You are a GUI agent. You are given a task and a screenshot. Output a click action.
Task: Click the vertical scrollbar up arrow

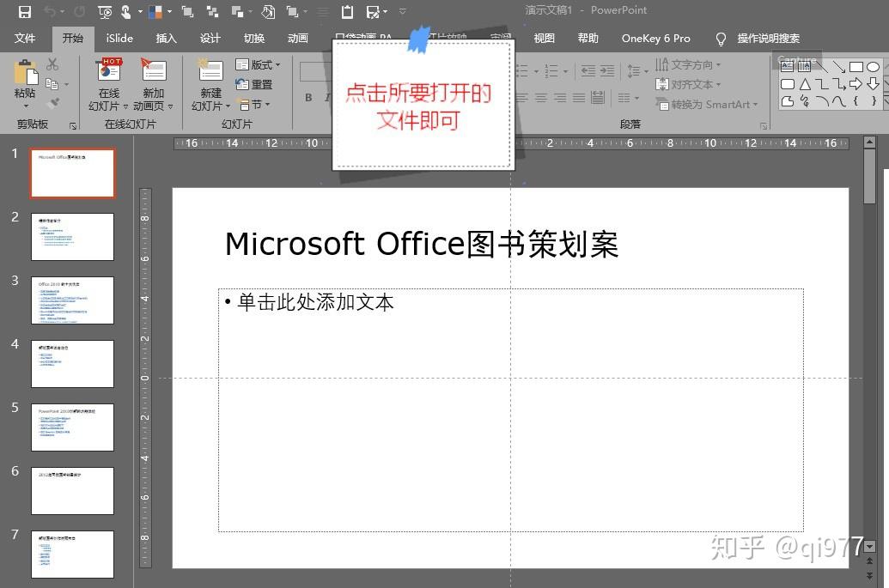[870, 142]
